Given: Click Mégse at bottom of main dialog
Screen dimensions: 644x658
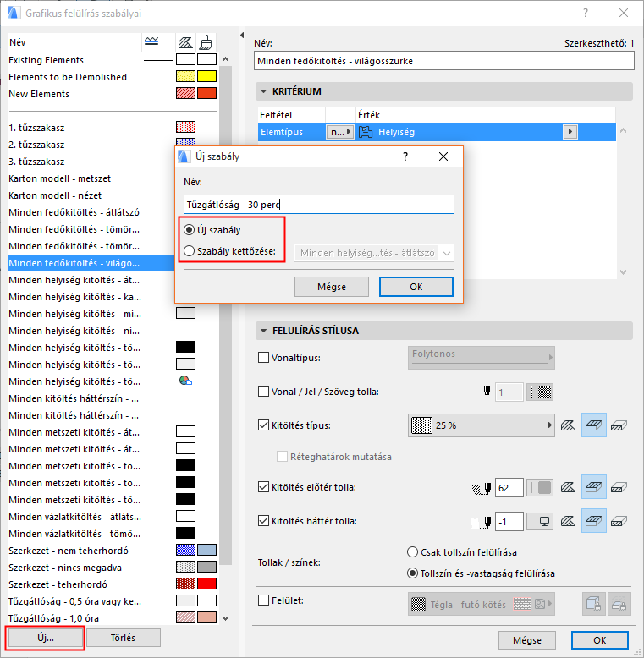Looking at the screenshot, I should point(527,640).
